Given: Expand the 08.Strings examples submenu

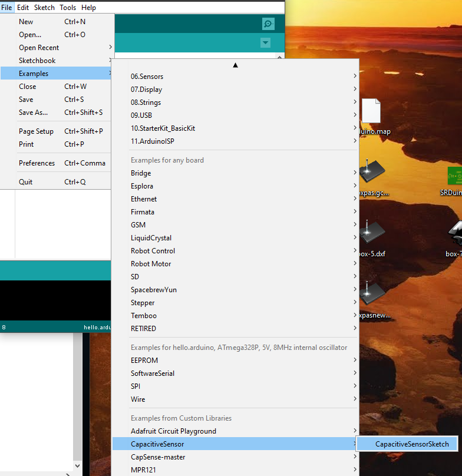Looking at the screenshot, I should [235, 103].
